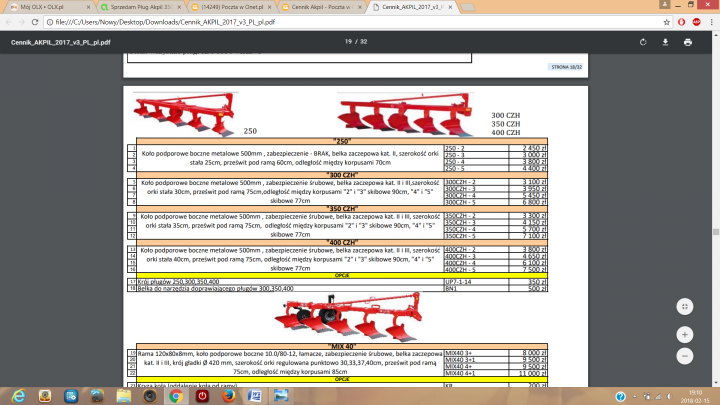This screenshot has width=720, height=405.
Task: Open the Adblock Plus extension
Action: [695, 20]
